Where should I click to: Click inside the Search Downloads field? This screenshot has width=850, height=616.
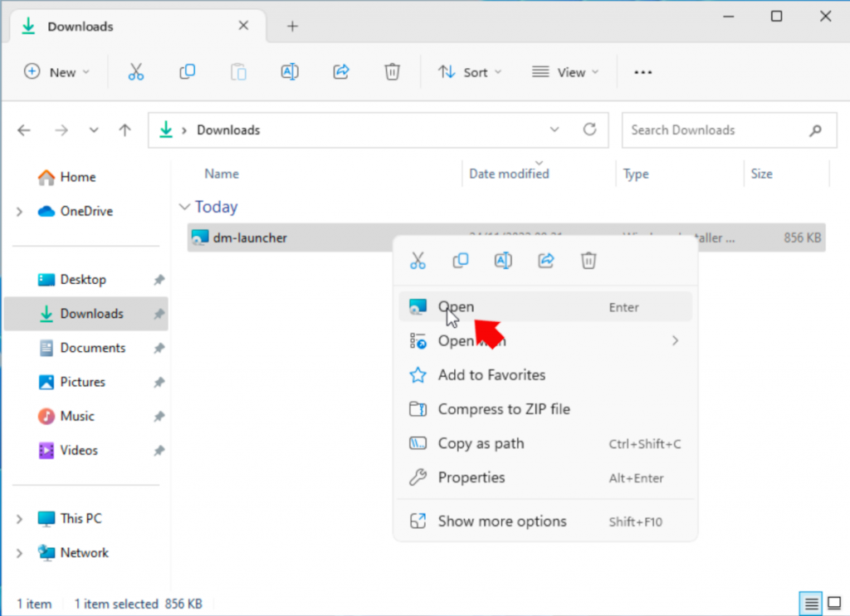(x=714, y=130)
